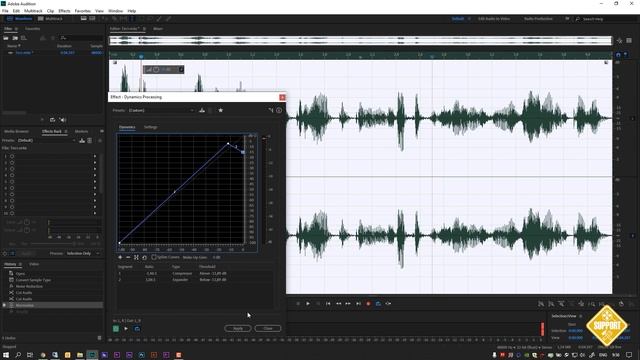Open the Presets dropdown in Dynamics dialog
Viewport: 640px width, 360px height.
161,110
